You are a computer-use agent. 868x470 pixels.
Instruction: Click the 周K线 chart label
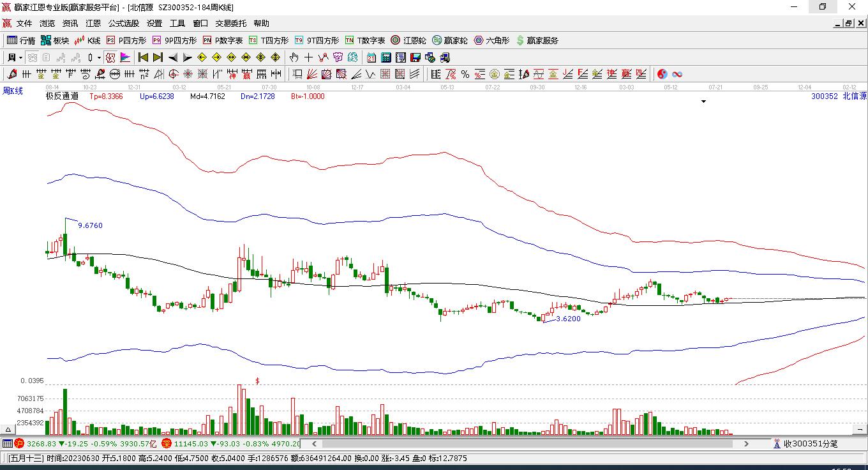(13, 91)
